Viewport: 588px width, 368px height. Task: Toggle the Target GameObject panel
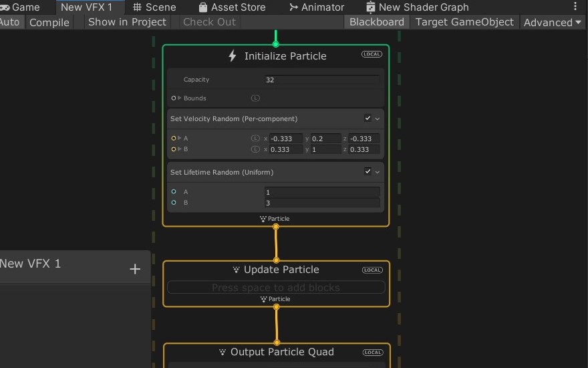point(464,22)
